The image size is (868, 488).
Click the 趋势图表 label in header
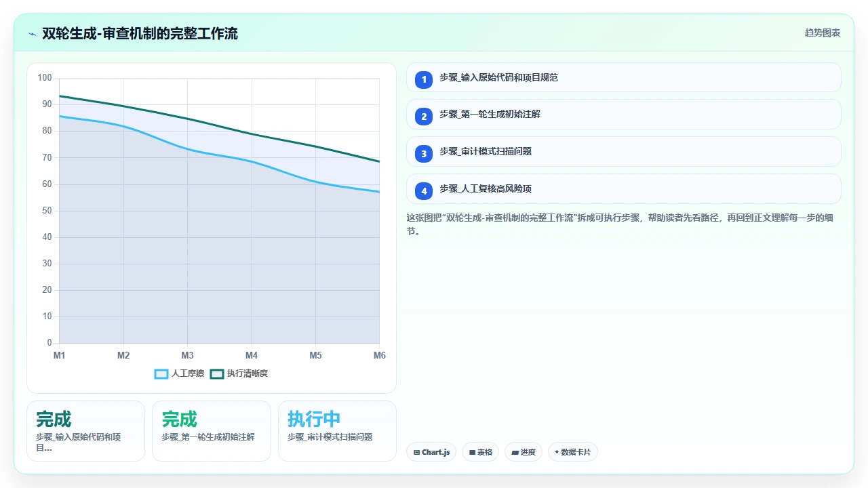click(x=823, y=33)
